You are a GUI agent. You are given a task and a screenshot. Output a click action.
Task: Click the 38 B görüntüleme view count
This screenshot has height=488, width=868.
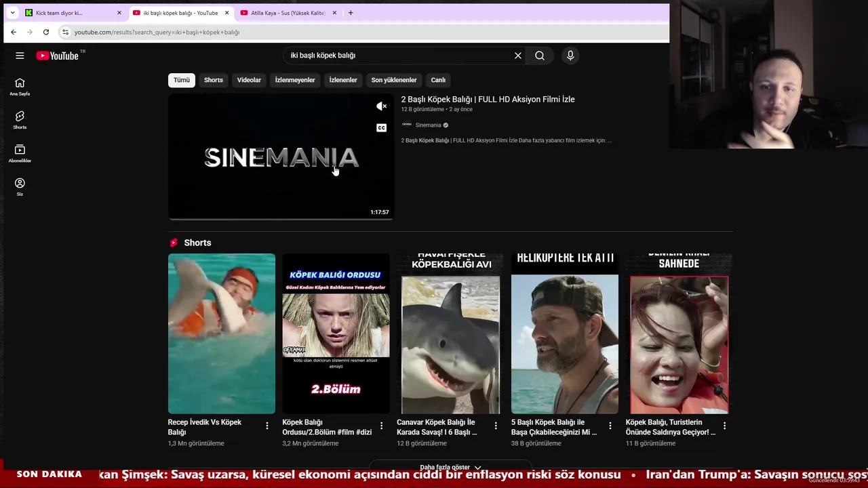click(536, 443)
